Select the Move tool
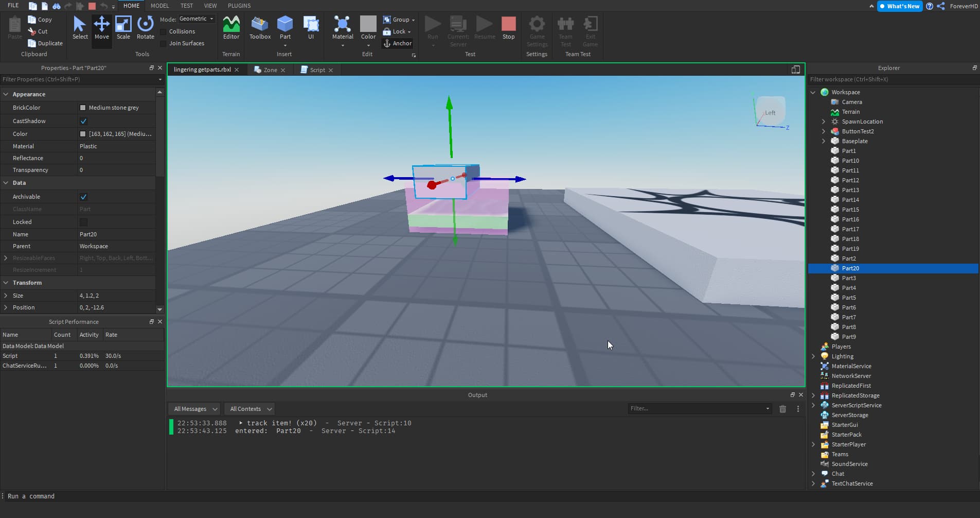This screenshot has width=980, height=518. tap(101, 28)
